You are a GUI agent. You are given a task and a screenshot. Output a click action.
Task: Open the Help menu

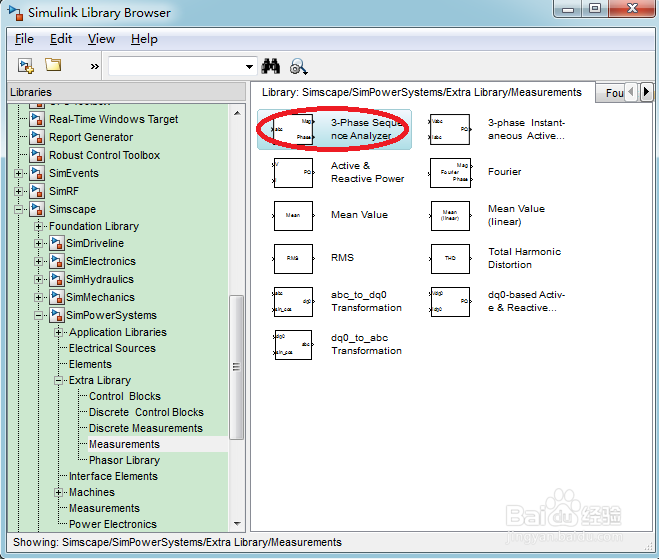144,39
